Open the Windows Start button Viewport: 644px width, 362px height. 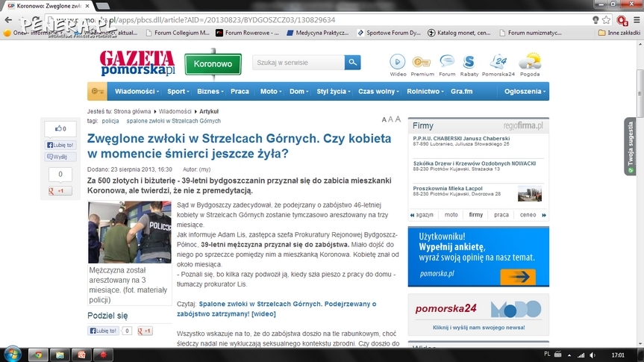(x=12, y=354)
